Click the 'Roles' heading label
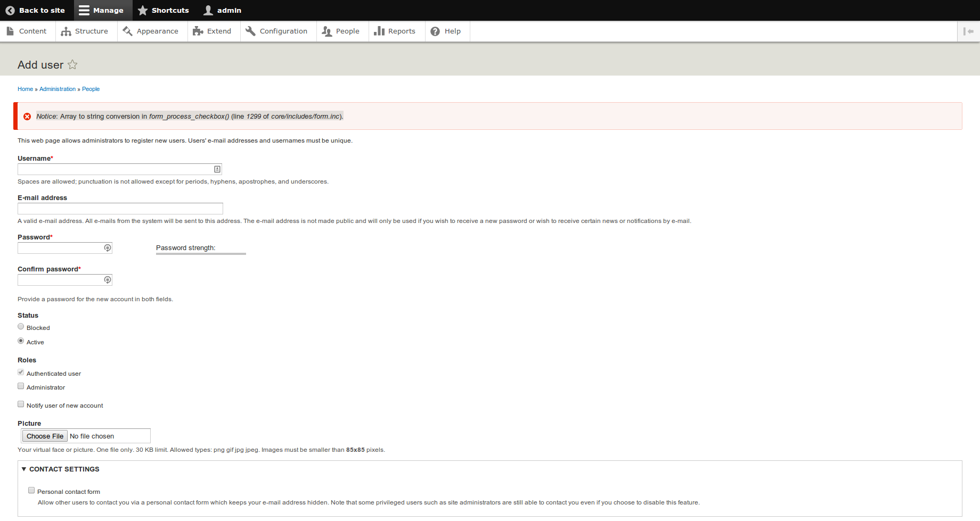Screen dimensions: 980x521 [27, 360]
